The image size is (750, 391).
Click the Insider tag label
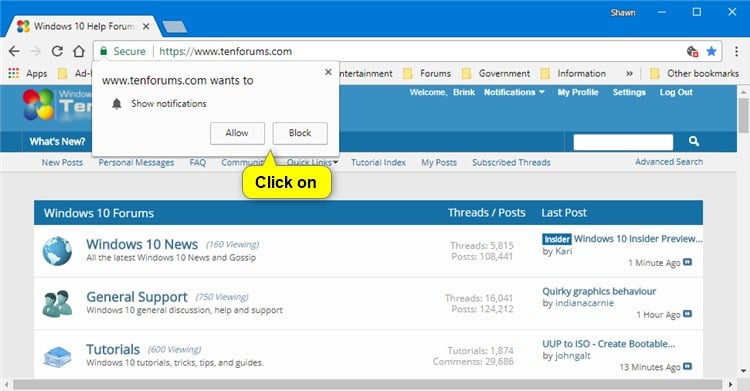[x=557, y=239]
